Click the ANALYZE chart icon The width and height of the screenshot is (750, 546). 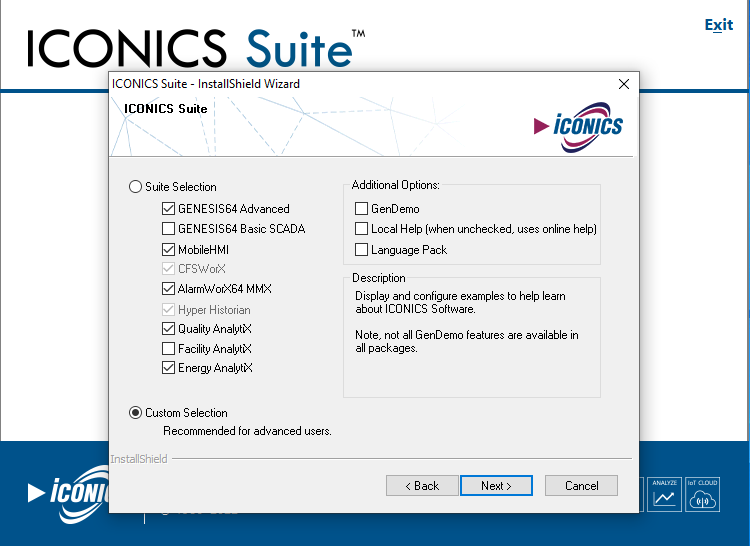point(664,494)
